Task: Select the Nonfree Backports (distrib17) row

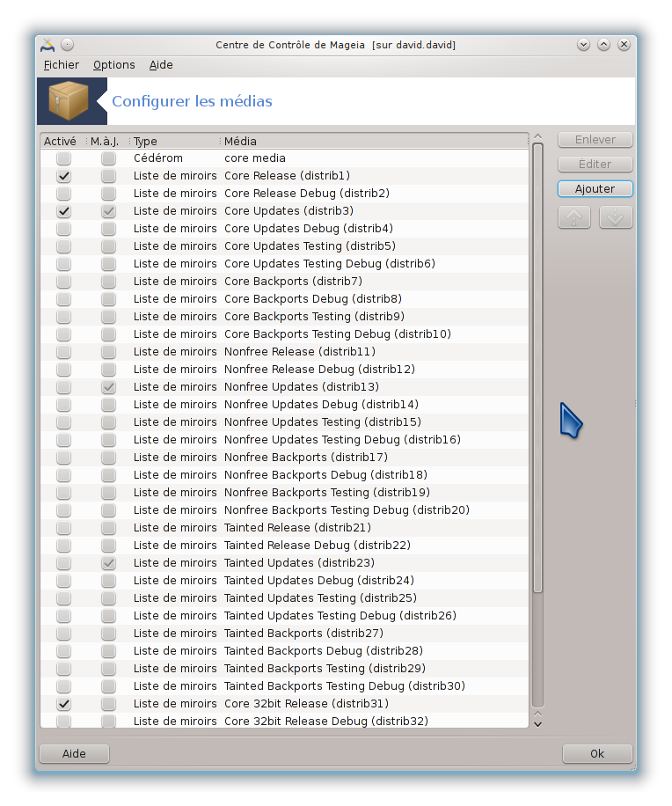Action: [285, 458]
